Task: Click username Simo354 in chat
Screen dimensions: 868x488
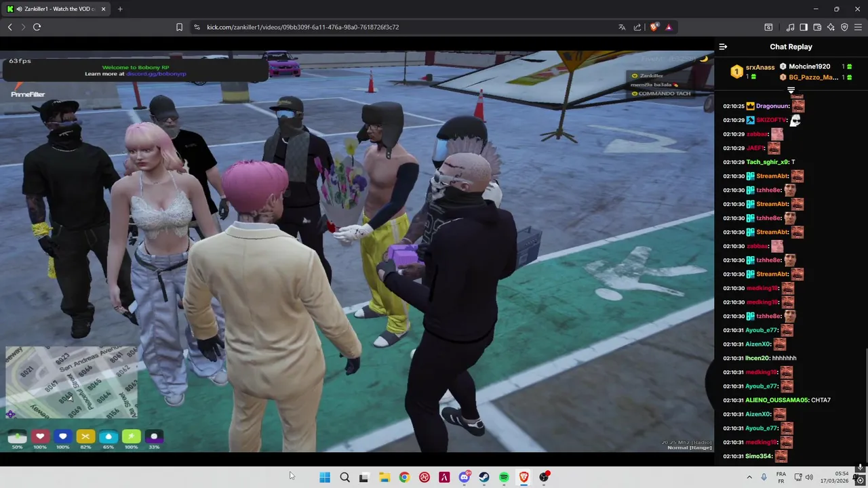Action: point(759,456)
